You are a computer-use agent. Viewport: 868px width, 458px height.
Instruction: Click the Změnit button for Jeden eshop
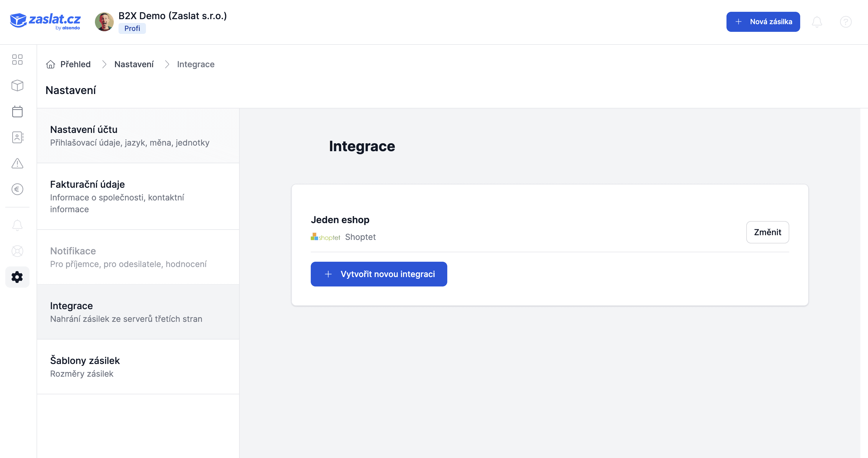767,232
